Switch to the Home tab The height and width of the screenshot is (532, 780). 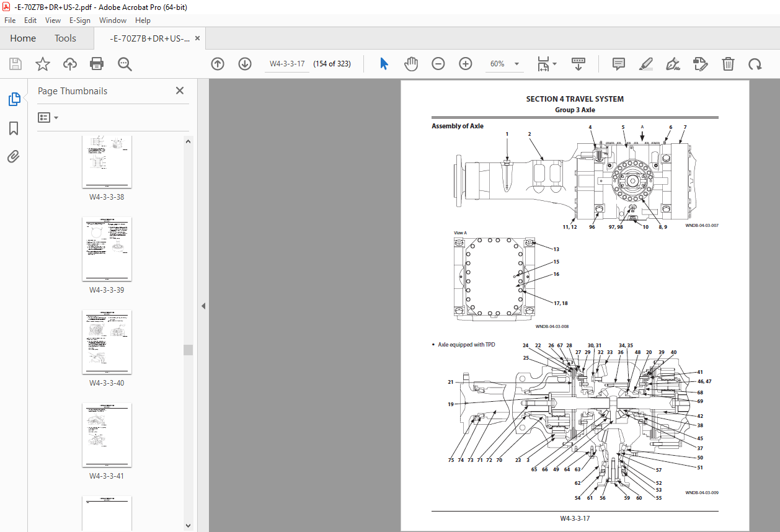pos(23,38)
